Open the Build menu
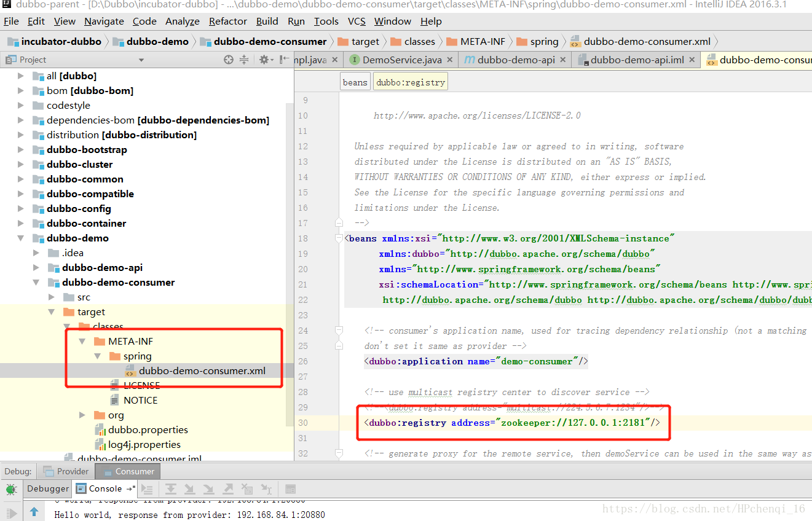The image size is (812, 521). point(267,21)
